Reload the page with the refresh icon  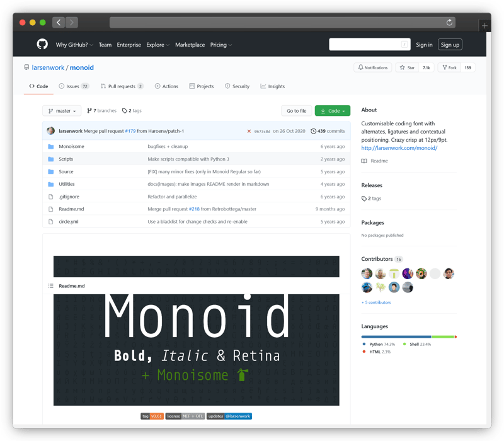(449, 22)
